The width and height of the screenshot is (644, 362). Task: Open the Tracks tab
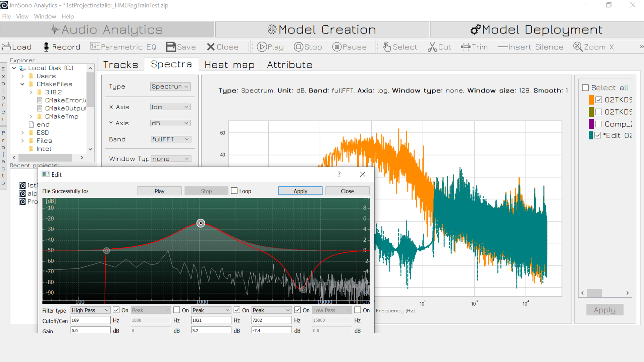pyautogui.click(x=121, y=65)
